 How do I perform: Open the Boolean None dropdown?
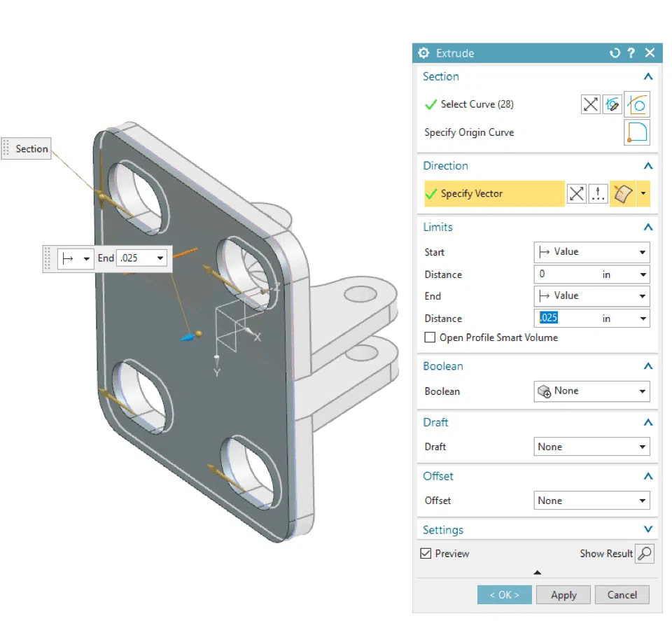[x=591, y=391]
